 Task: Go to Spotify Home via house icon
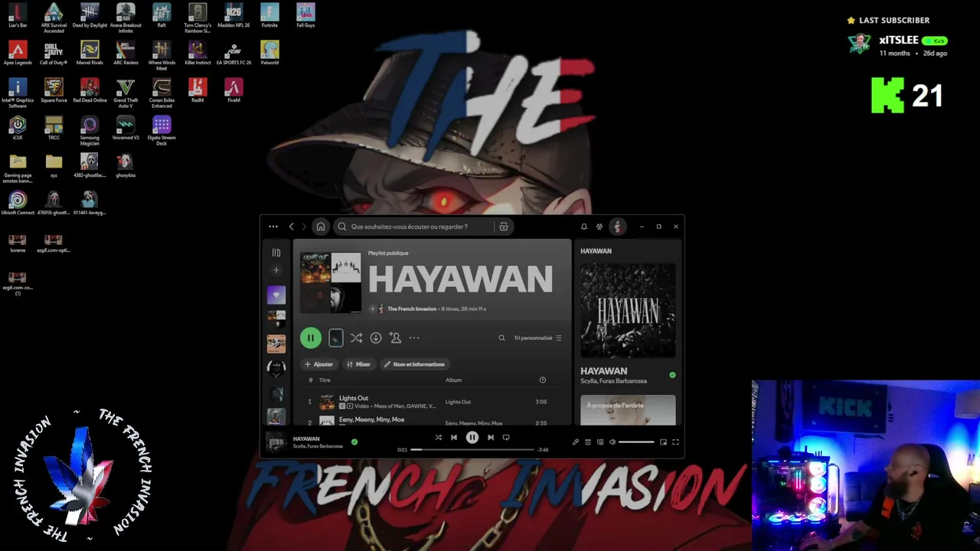[321, 227]
